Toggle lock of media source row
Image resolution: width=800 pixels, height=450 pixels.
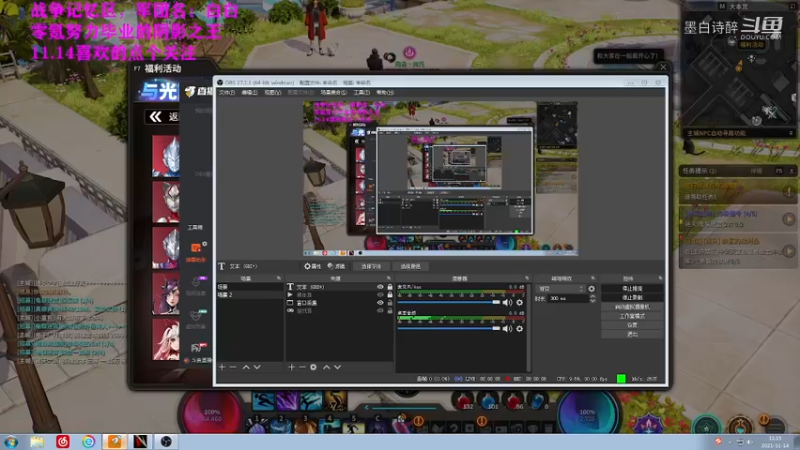[390, 295]
